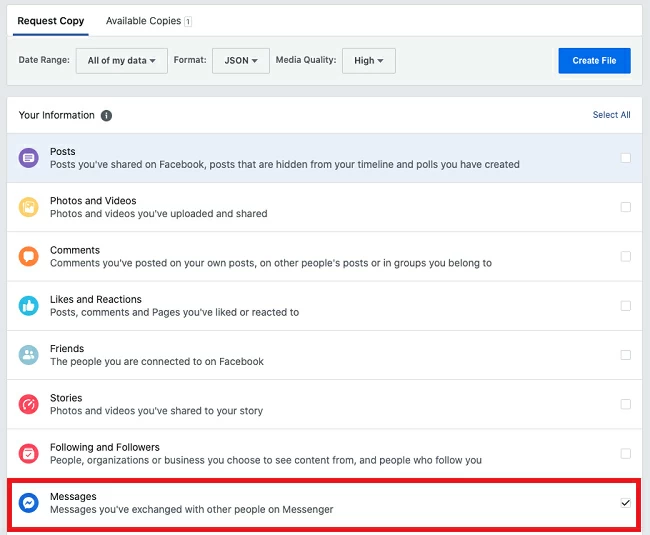Click the Select All link

pos(611,115)
